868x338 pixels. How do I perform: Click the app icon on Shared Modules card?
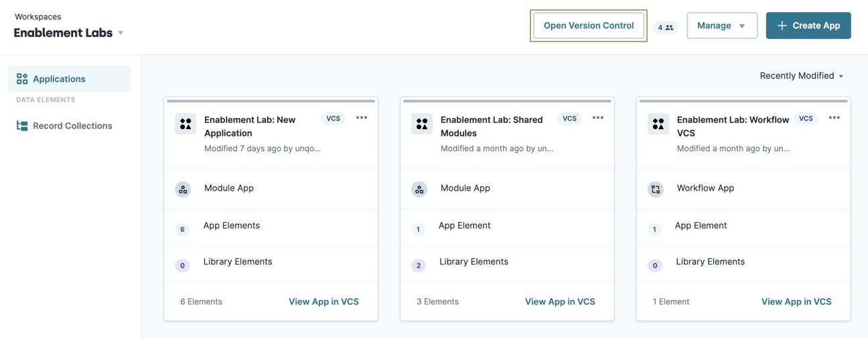(422, 124)
